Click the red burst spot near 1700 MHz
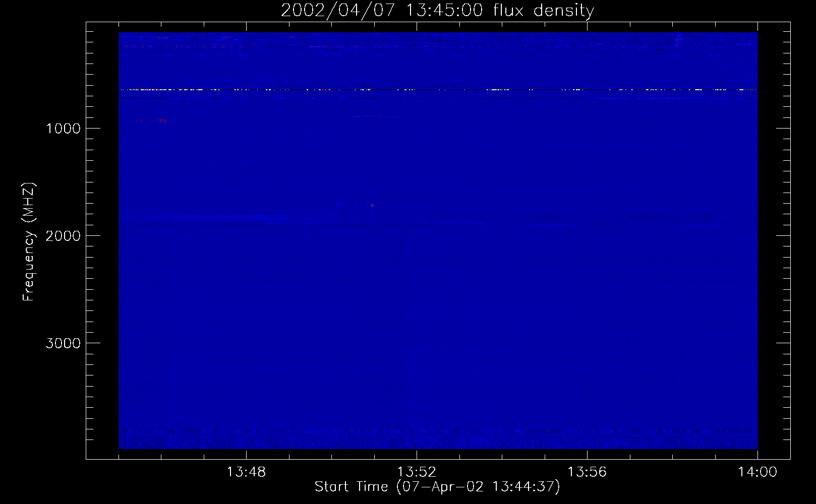 coord(372,205)
